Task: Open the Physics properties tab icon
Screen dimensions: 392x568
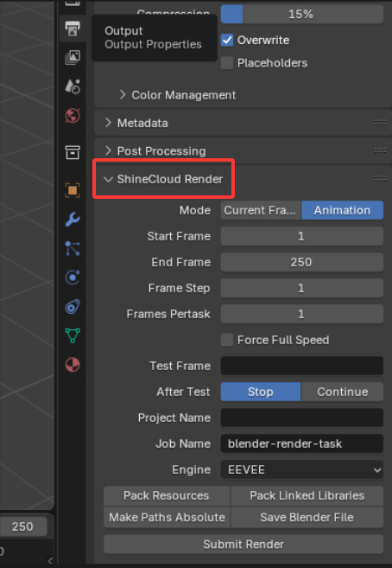Action: (x=73, y=278)
